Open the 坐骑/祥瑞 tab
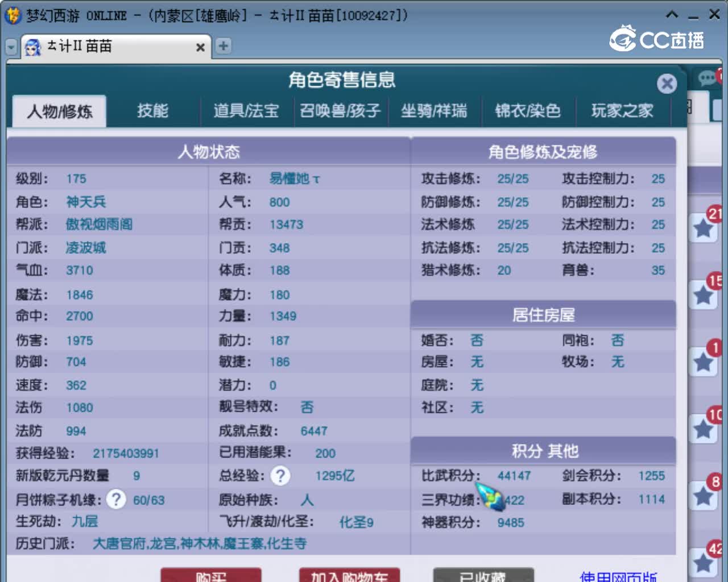 434,111
